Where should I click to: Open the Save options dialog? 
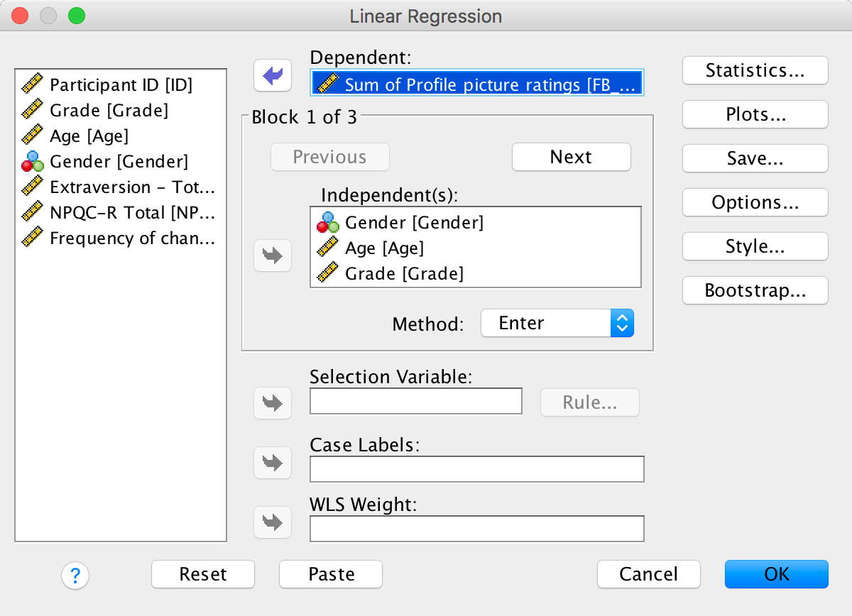point(755,158)
